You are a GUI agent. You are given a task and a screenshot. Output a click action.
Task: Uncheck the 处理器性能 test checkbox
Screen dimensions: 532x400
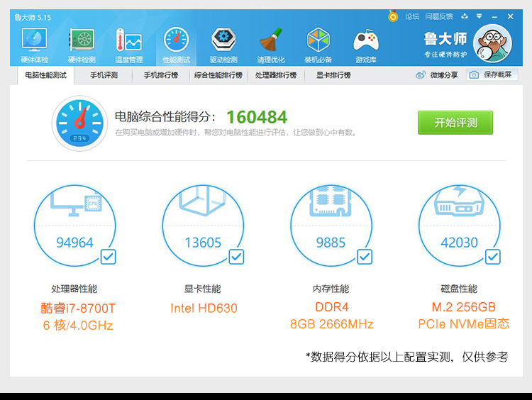(x=109, y=257)
